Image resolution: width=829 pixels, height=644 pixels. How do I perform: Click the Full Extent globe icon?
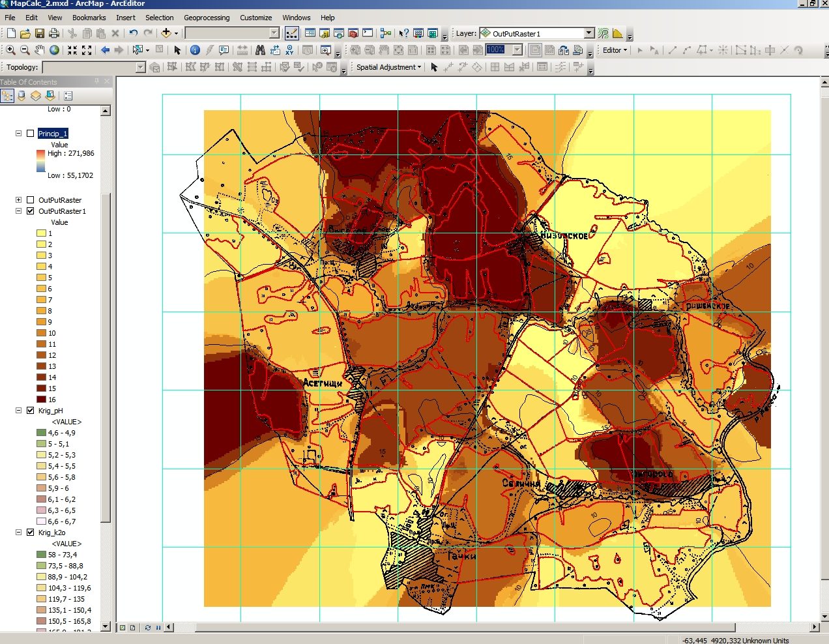55,50
